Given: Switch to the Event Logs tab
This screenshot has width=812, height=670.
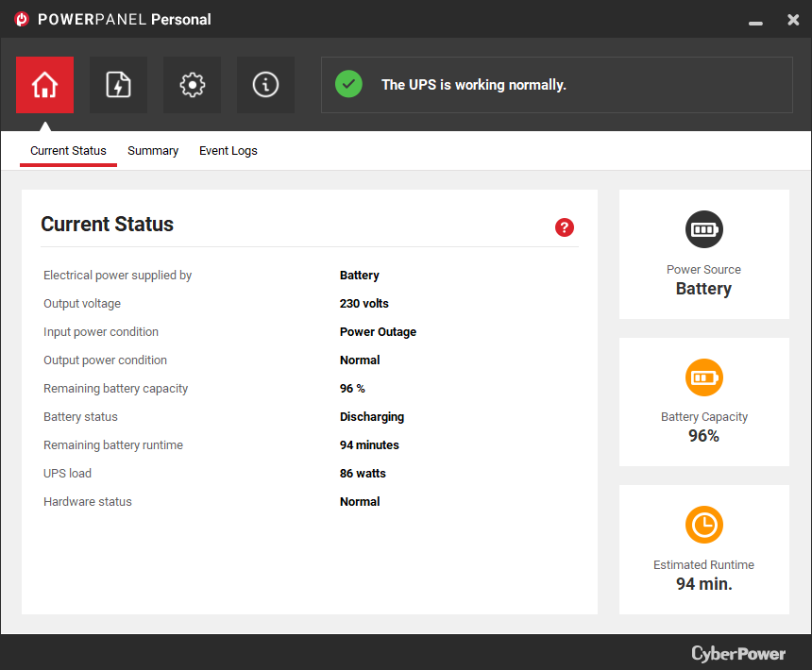Looking at the screenshot, I should pyautogui.click(x=228, y=151).
